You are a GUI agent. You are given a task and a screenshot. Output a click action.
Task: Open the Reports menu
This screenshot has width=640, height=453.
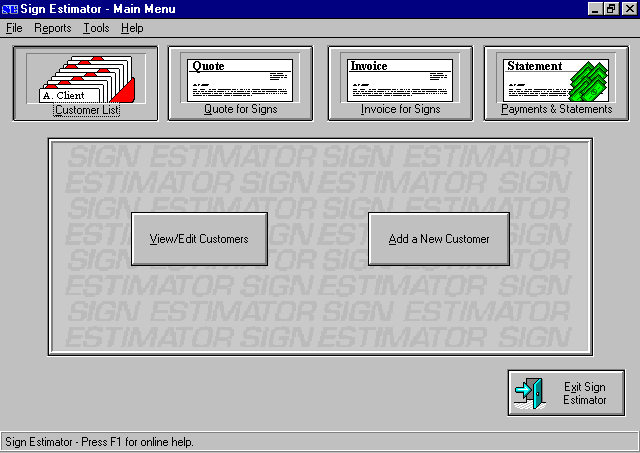click(52, 28)
